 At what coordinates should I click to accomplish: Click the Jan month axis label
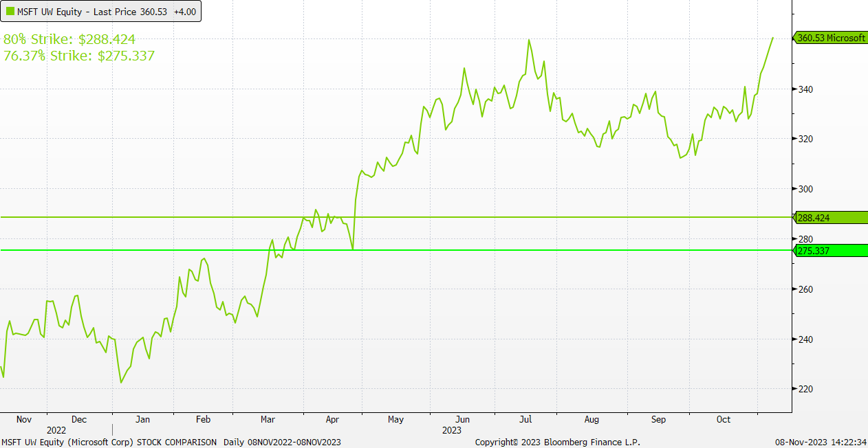click(x=143, y=419)
